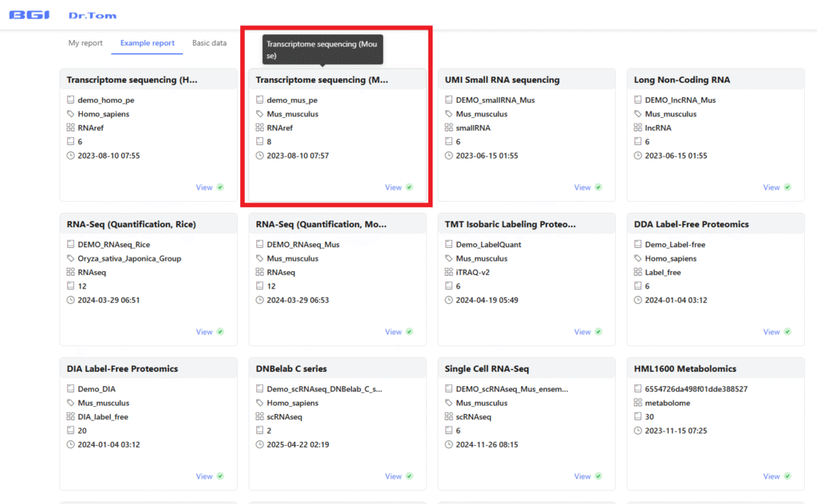Click the BGI logo in header
817x504 pixels.
coord(30,15)
